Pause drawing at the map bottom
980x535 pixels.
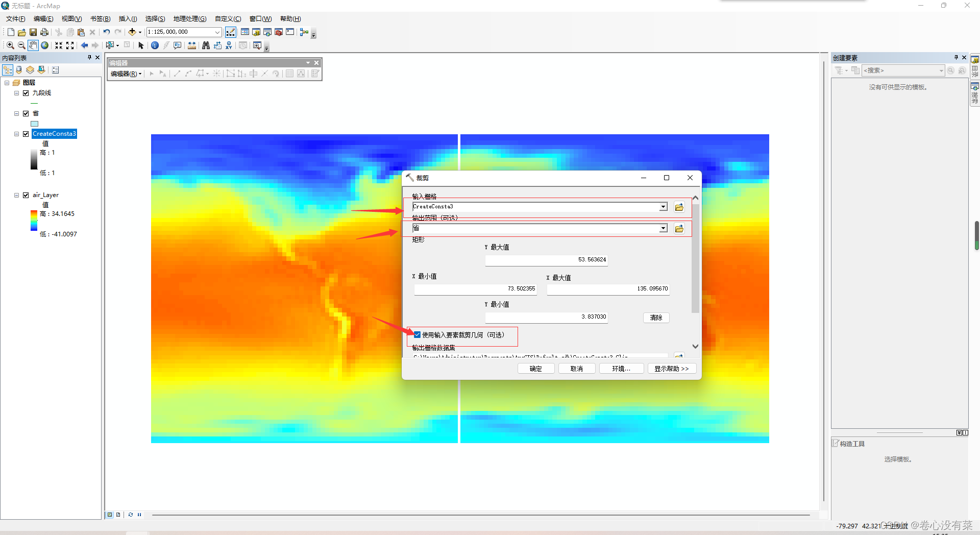[x=139, y=515]
